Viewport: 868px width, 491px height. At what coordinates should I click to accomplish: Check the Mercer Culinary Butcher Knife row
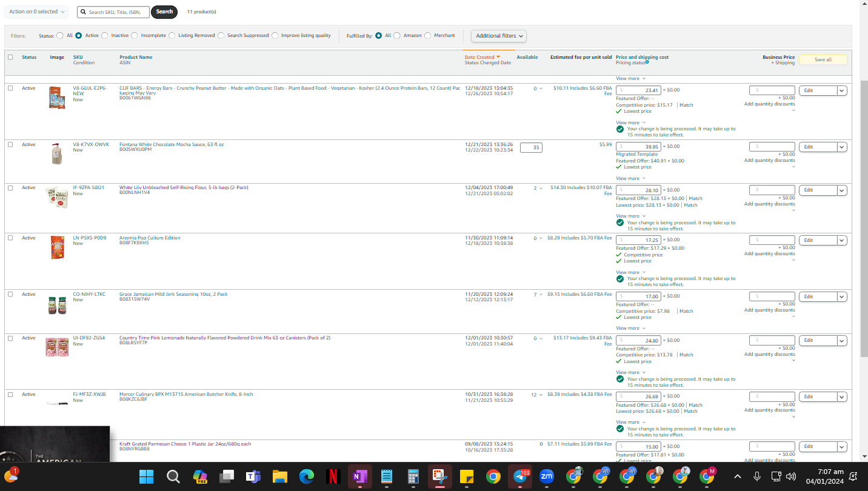pyautogui.click(x=10, y=395)
